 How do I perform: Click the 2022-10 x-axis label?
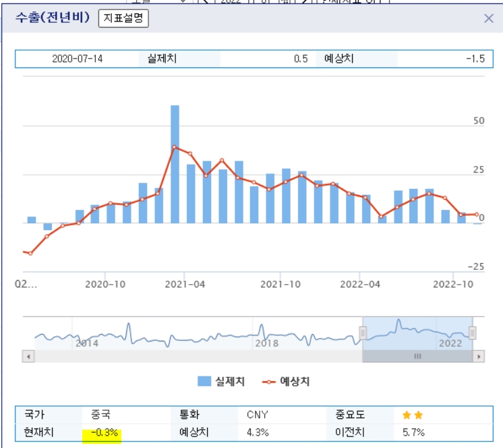pos(453,284)
